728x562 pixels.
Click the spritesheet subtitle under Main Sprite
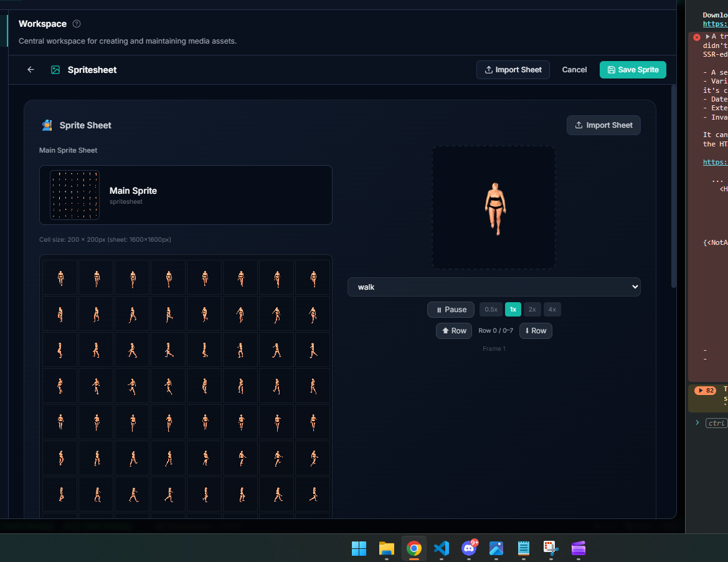[126, 202]
